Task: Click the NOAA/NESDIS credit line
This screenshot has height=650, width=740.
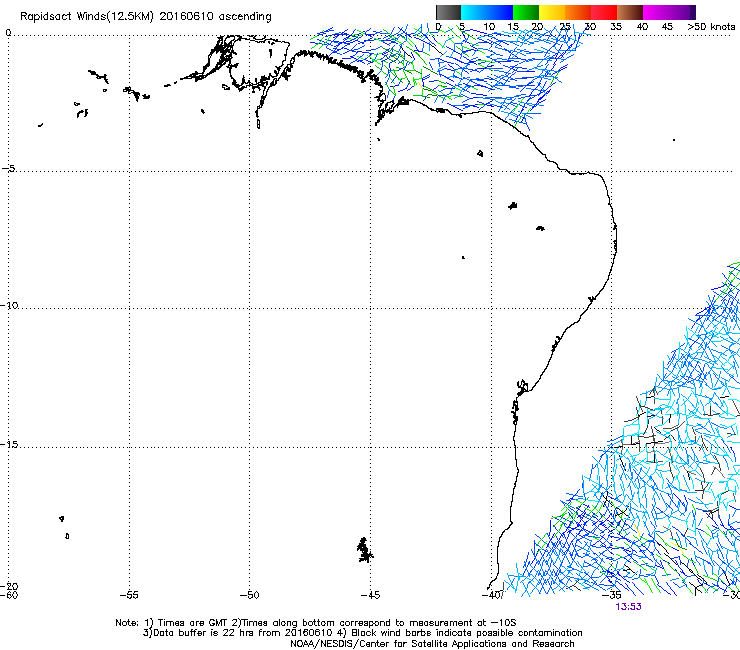Action: click(x=432, y=644)
